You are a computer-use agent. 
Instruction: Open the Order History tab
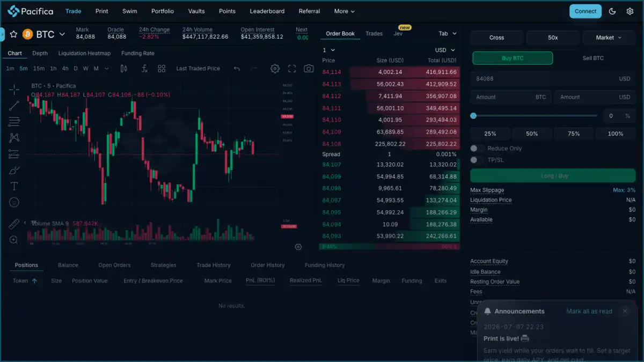(x=268, y=265)
